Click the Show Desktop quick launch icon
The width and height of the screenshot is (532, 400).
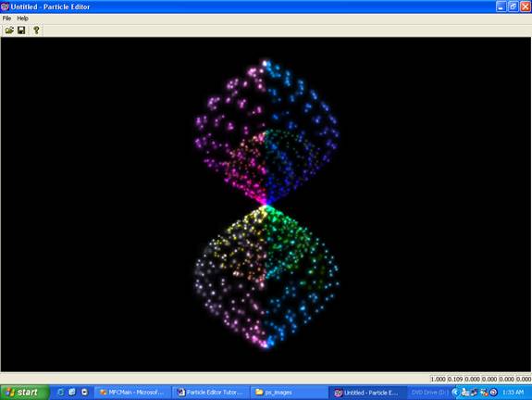72,393
